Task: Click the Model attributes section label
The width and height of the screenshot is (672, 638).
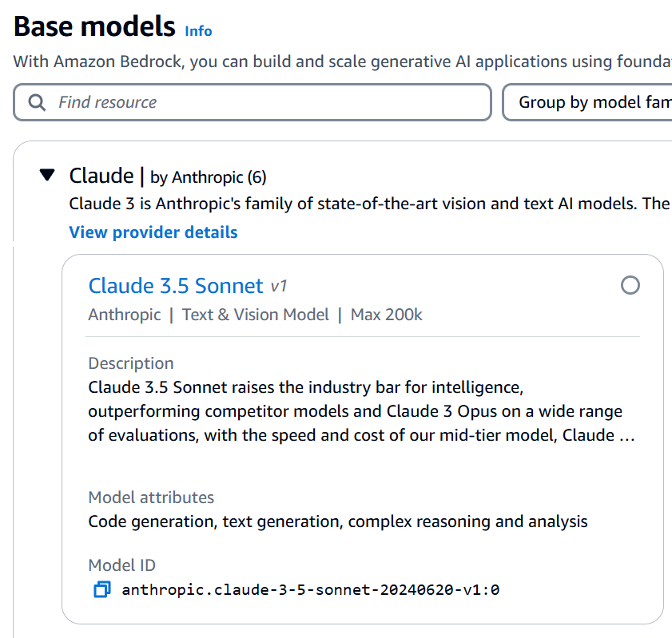Action: pos(151,497)
